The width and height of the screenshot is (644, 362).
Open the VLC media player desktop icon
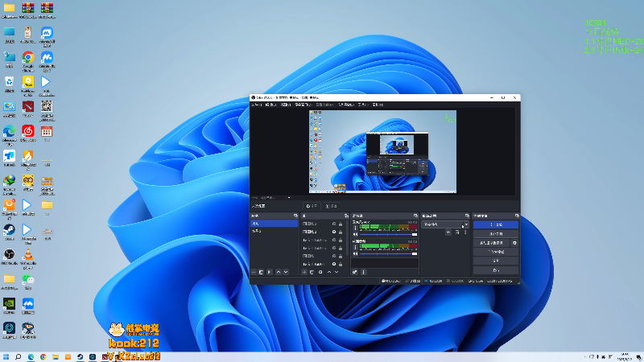28,258
